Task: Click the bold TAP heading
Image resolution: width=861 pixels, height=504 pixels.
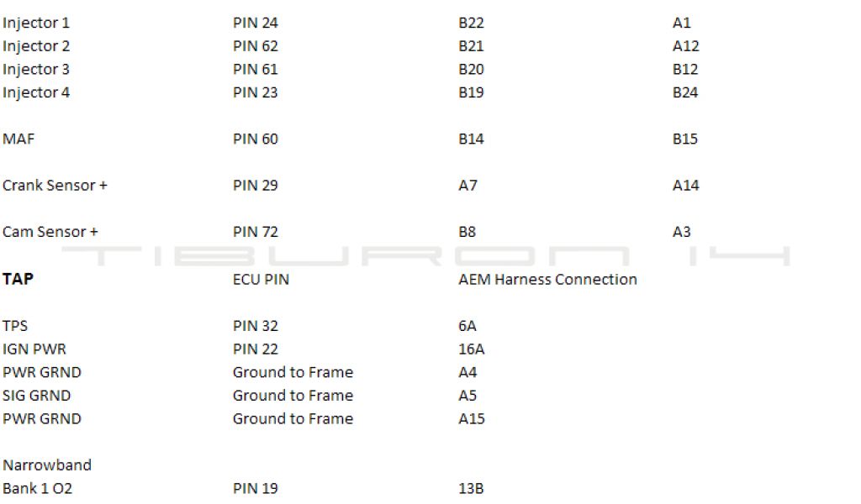Action: pyautogui.click(x=18, y=279)
